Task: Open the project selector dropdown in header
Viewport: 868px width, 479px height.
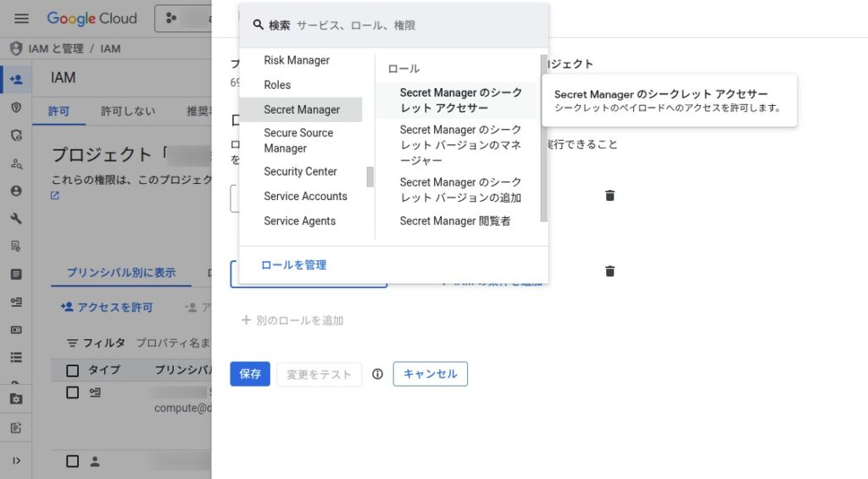Action: click(x=183, y=18)
